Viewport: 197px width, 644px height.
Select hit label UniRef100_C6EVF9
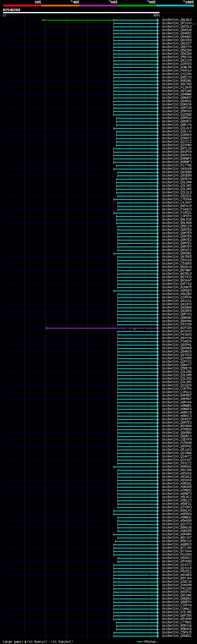click(x=177, y=440)
